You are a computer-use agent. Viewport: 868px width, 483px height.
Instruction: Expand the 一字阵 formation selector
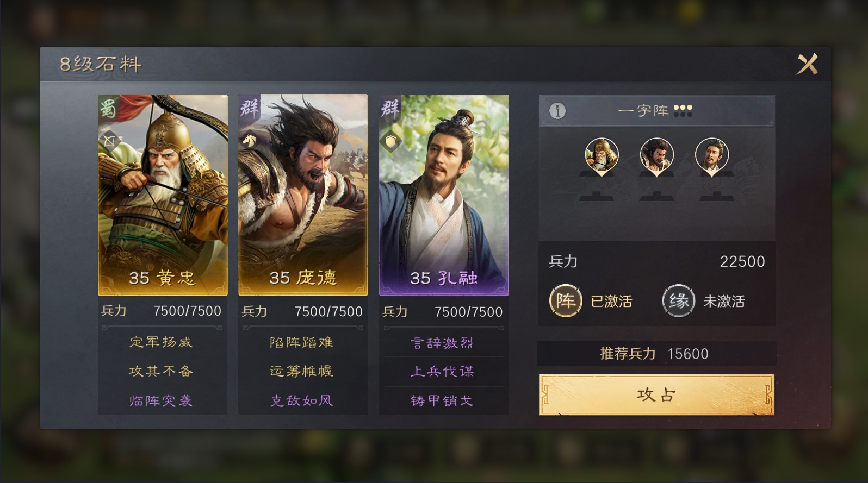(x=656, y=111)
